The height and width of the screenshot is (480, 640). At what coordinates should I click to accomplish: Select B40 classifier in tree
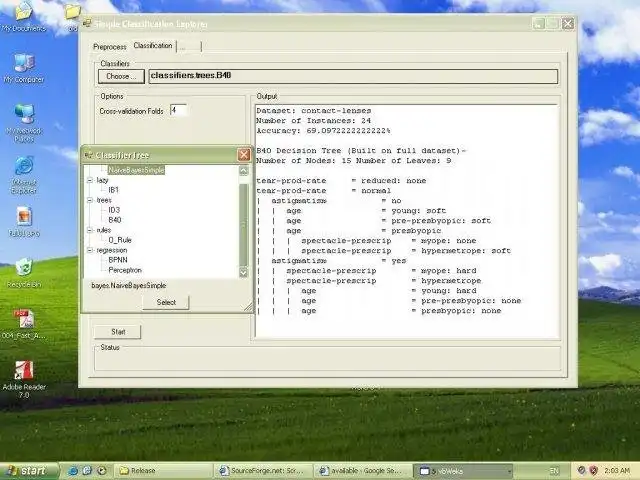(x=115, y=220)
